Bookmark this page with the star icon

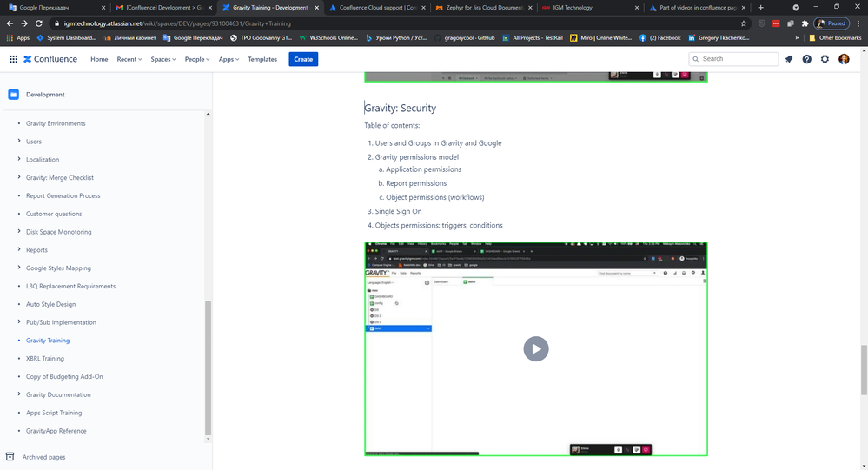[x=744, y=23]
